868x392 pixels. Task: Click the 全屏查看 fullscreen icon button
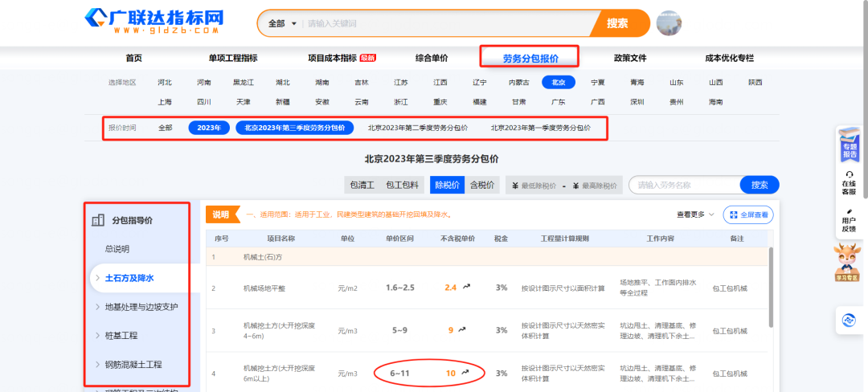[748, 214]
